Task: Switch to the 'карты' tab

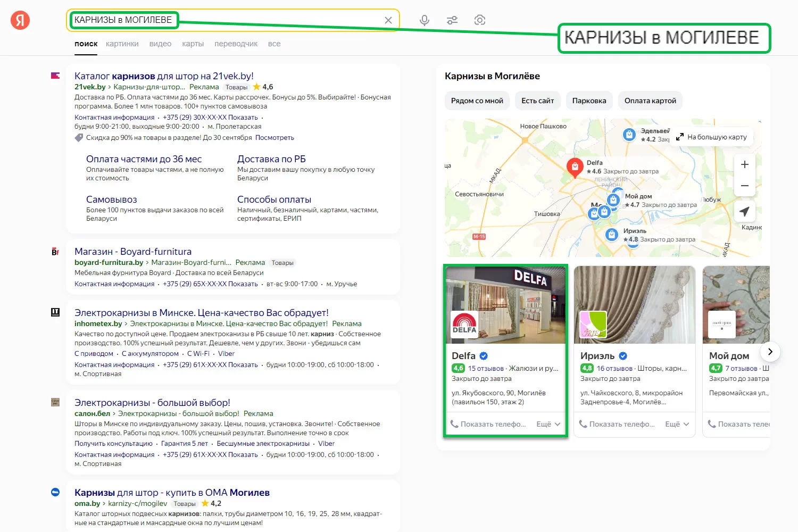Action: [x=193, y=44]
